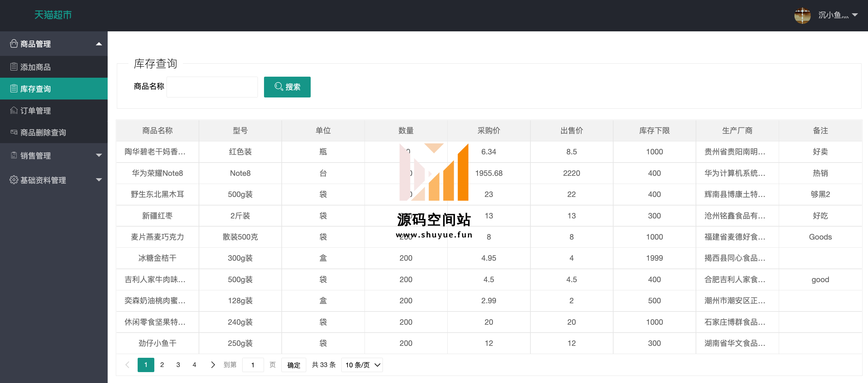The width and height of the screenshot is (868, 383).
Task: Go to page 4
Action: 194,365
